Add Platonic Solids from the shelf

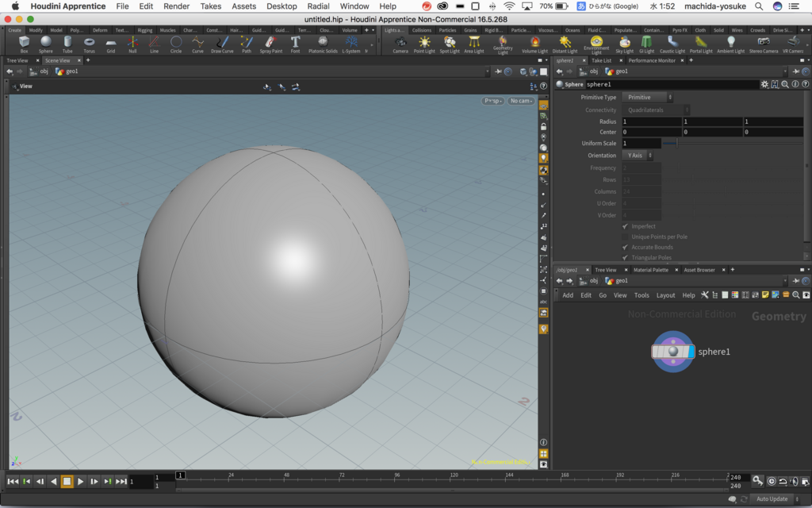pyautogui.click(x=323, y=44)
